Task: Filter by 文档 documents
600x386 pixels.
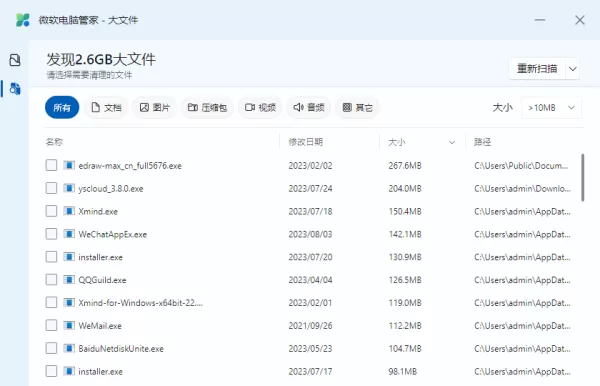Action: (106, 107)
